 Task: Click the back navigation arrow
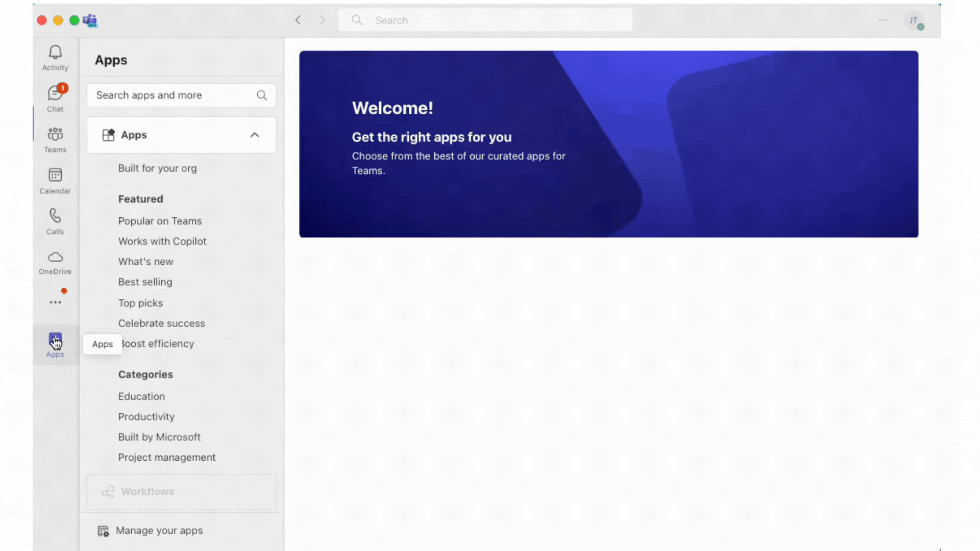[298, 20]
